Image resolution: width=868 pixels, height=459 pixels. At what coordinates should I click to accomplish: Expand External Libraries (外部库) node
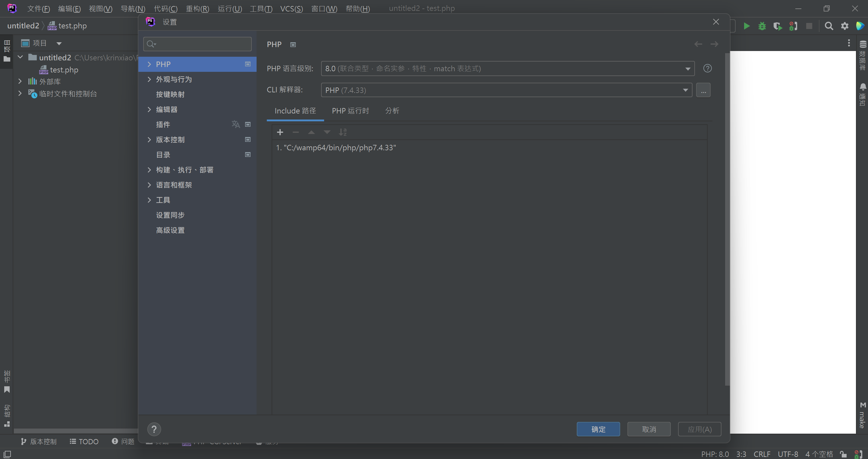(x=20, y=81)
